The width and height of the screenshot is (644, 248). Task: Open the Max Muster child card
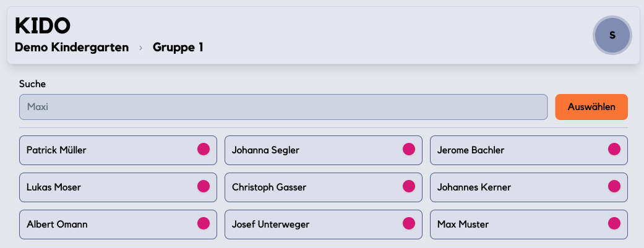513,224
